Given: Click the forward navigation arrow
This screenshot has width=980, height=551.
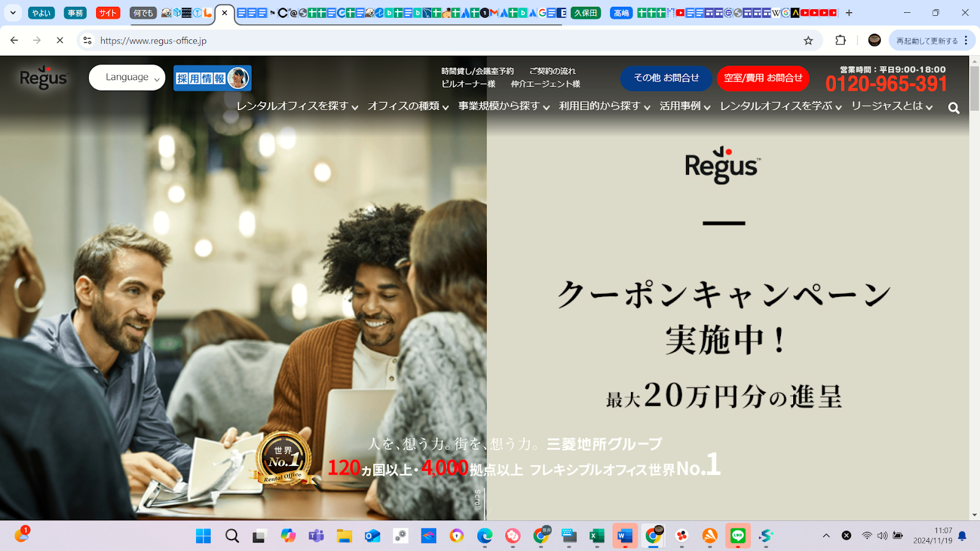Looking at the screenshot, I should [37, 40].
